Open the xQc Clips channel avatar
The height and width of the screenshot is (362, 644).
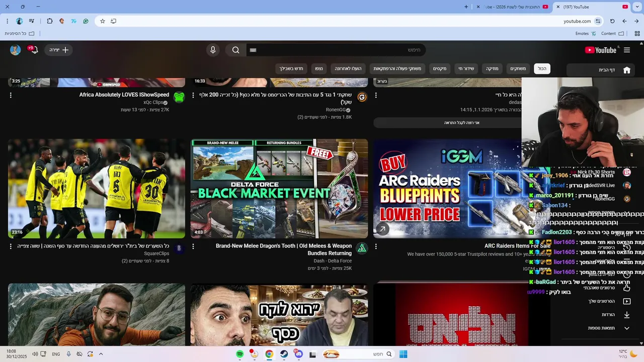click(179, 97)
